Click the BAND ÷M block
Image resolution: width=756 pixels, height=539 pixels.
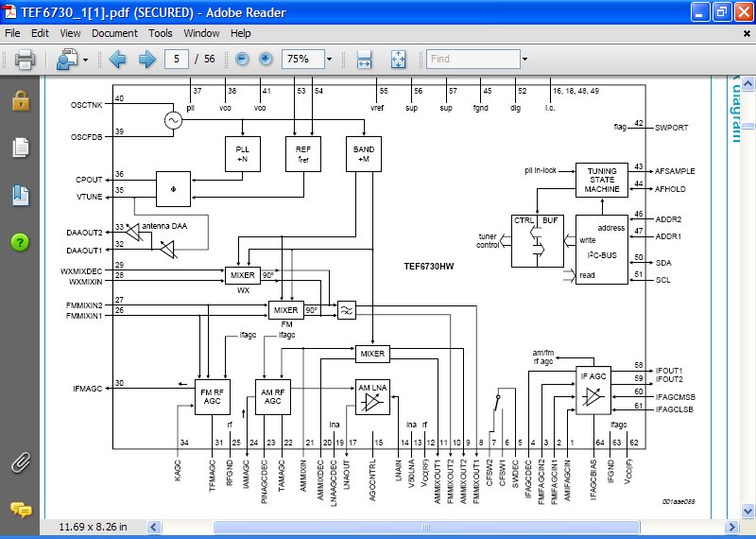pyautogui.click(x=364, y=154)
